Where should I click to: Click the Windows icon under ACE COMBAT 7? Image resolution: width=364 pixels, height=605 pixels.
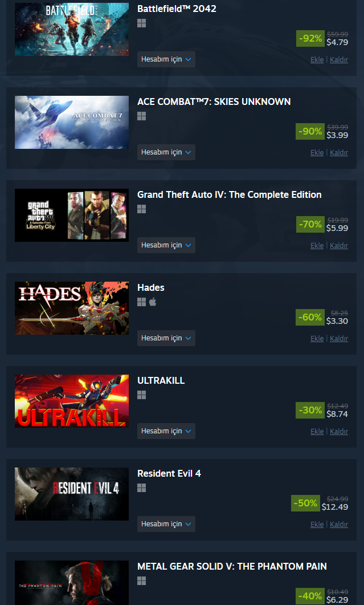(x=141, y=116)
